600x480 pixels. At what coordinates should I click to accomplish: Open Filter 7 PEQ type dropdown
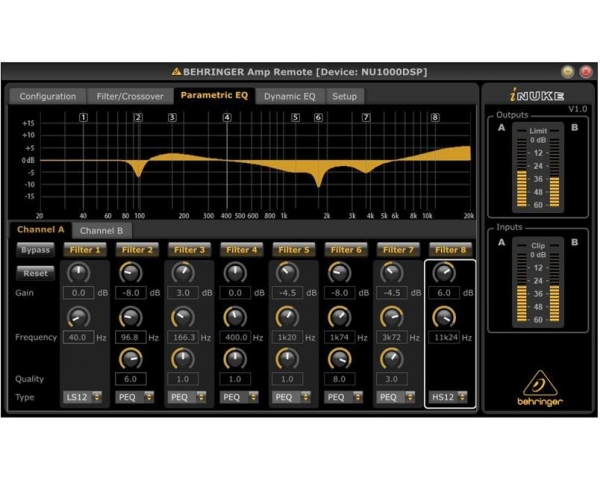tap(396, 397)
